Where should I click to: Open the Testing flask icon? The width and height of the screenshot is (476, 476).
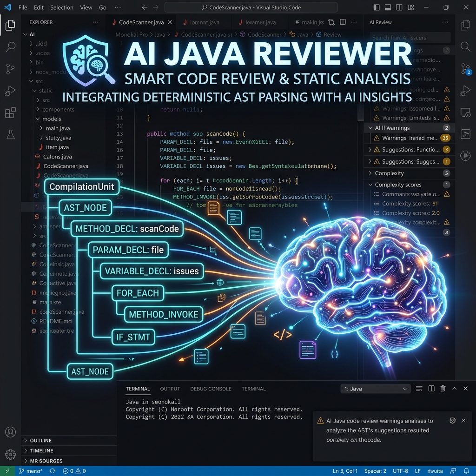[x=11, y=134]
